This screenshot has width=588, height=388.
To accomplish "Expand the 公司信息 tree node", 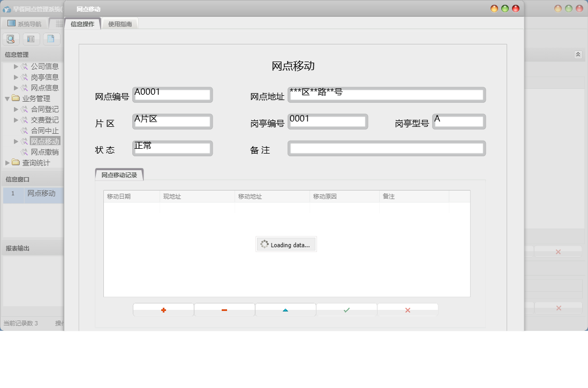I will (14, 66).
